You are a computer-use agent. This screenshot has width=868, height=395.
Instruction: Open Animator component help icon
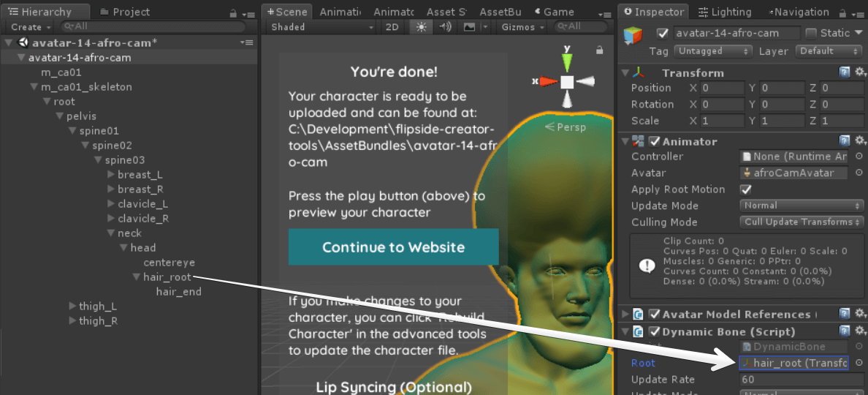tap(844, 140)
